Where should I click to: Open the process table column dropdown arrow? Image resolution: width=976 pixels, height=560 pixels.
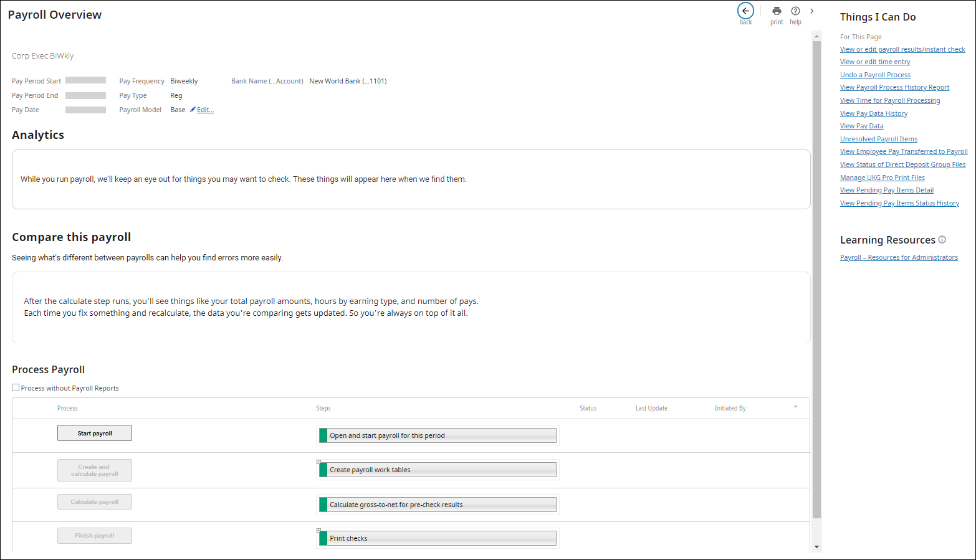[x=795, y=407]
